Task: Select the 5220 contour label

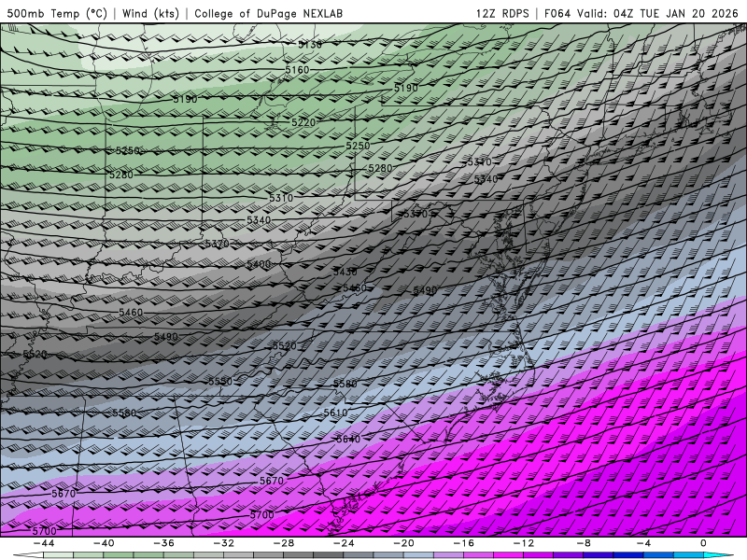Action: pyautogui.click(x=303, y=122)
